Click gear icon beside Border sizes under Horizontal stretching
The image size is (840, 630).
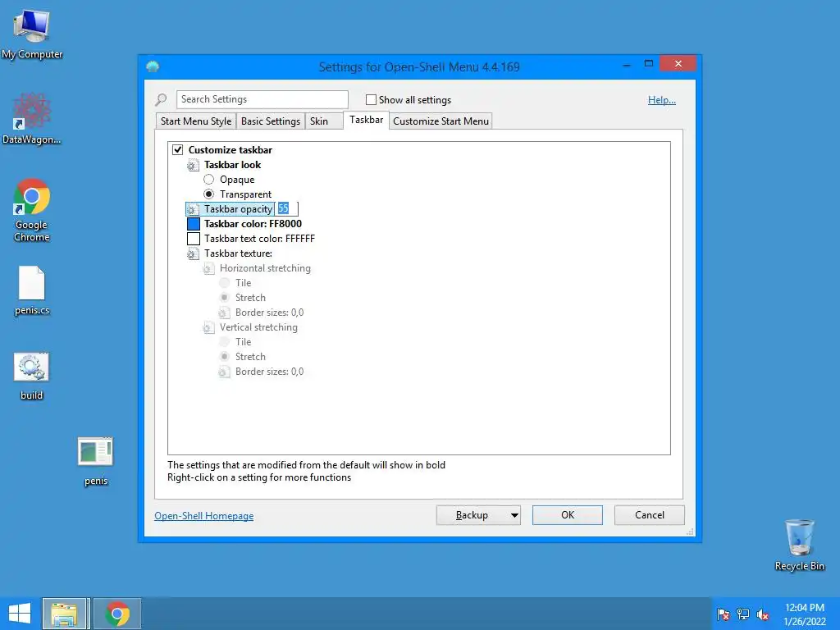tap(224, 313)
